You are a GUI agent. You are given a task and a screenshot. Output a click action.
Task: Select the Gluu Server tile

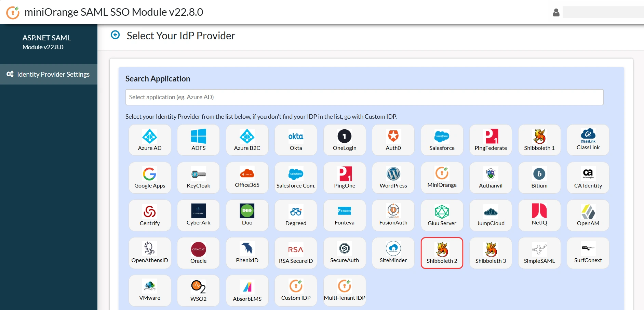(442, 215)
